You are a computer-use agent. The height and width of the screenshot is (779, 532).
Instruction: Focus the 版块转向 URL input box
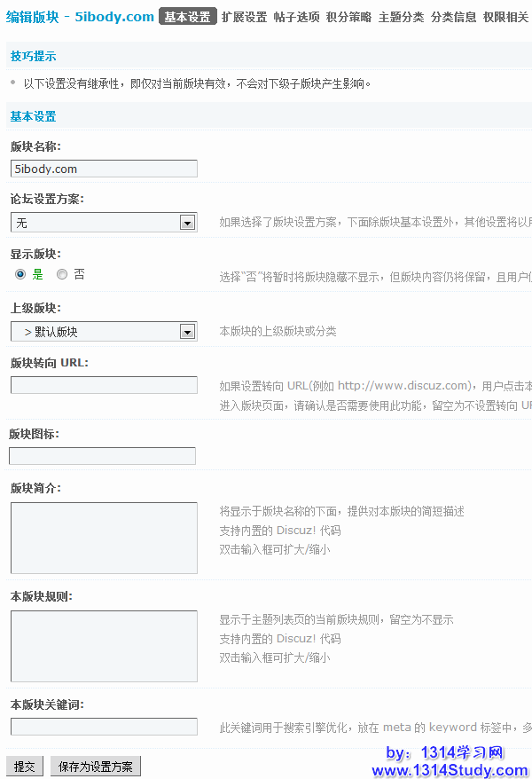point(104,385)
